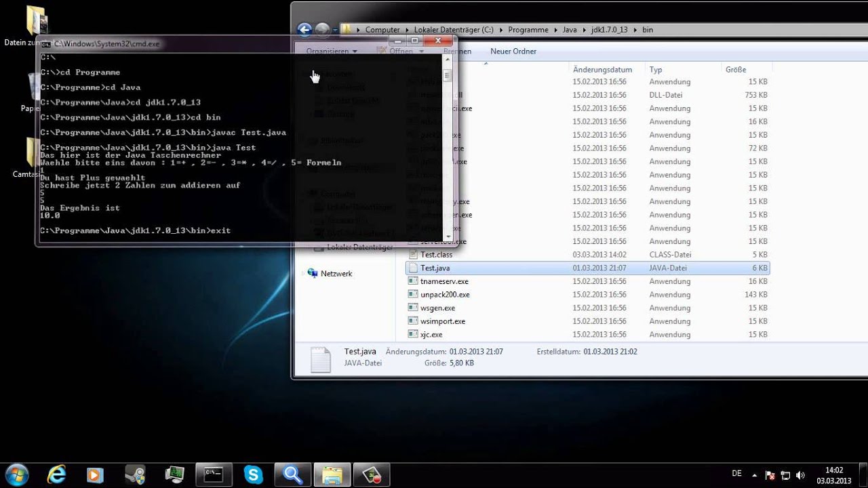Open the Camtasia recorder taskbar icon
Screen dimensions: 868x488
tap(372, 474)
